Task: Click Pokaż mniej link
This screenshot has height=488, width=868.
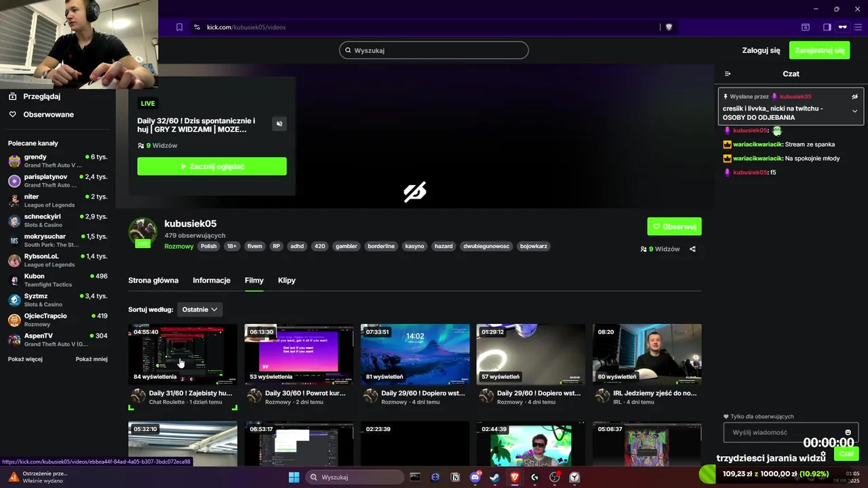Action: click(92, 359)
